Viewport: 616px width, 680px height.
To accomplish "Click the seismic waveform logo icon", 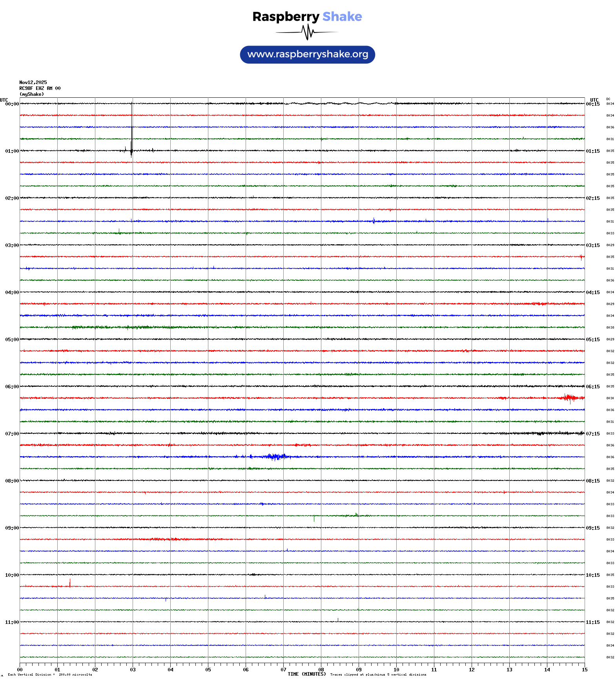I will tap(307, 32).
